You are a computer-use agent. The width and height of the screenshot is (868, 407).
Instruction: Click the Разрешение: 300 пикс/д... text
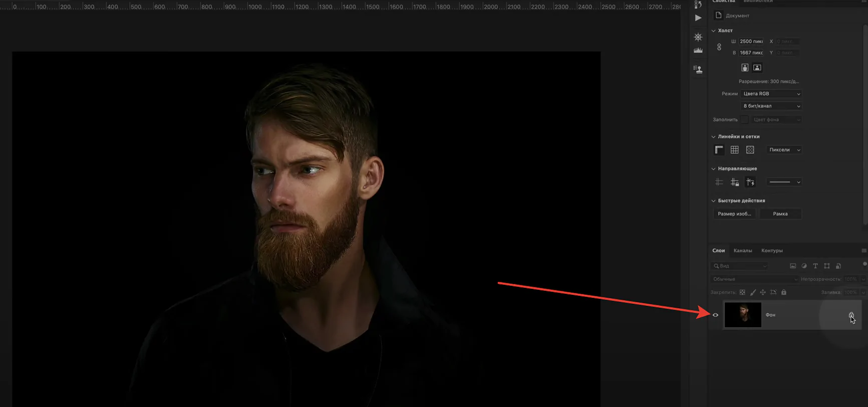point(769,82)
